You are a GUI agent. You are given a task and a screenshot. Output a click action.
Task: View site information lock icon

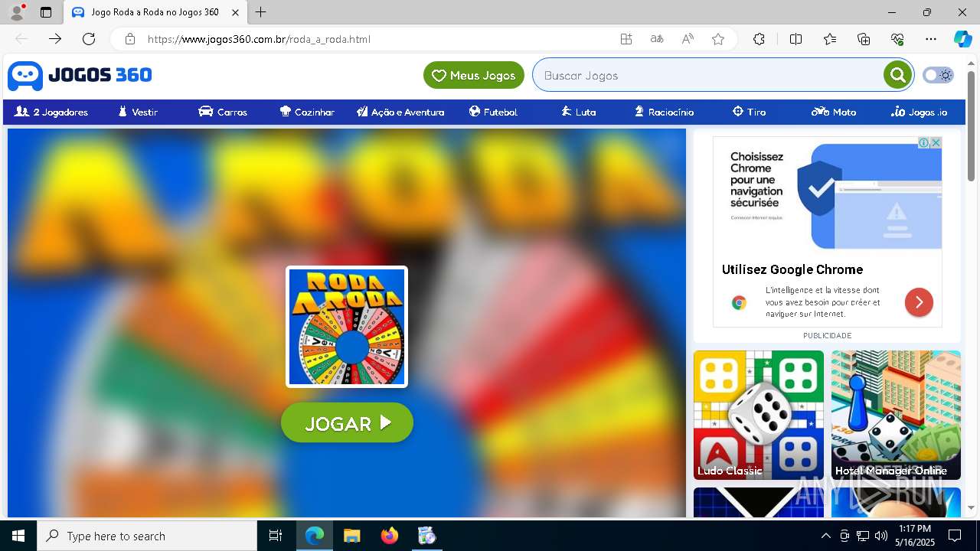[130, 39]
